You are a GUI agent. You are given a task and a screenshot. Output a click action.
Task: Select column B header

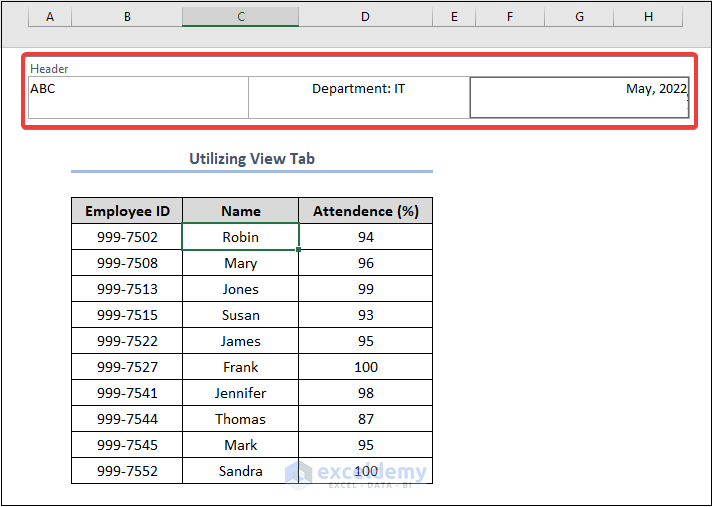coord(127,17)
